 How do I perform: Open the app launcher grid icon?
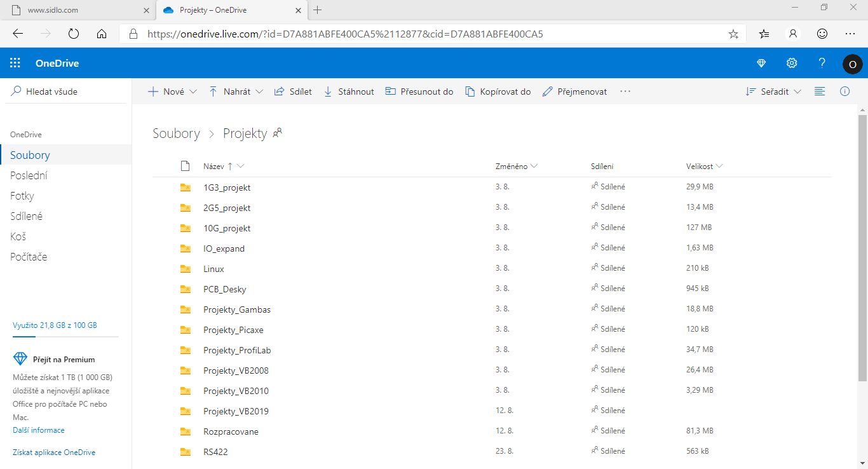pyautogui.click(x=15, y=62)
